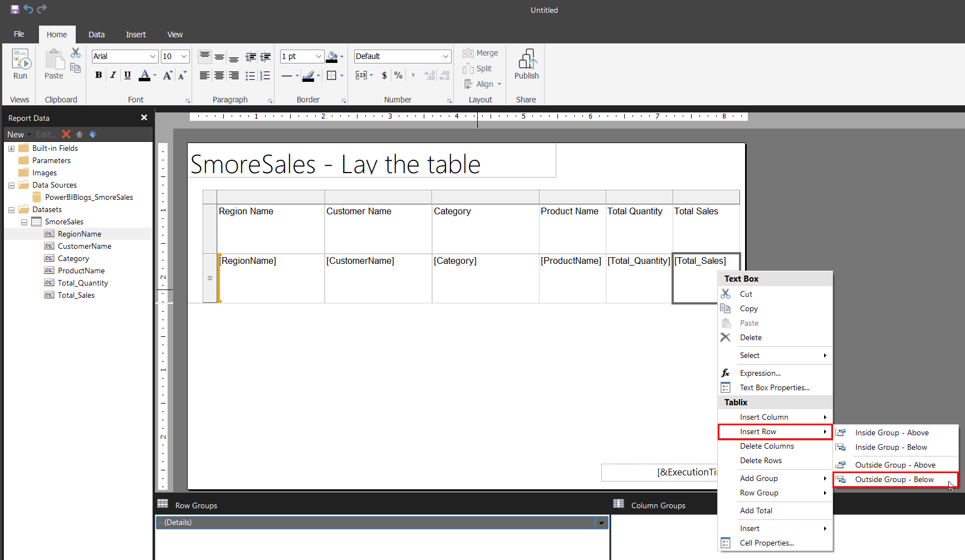Choose Outside Group - Below from submenu
Viewport: 965px width, 560px height.
pos(895,479)
